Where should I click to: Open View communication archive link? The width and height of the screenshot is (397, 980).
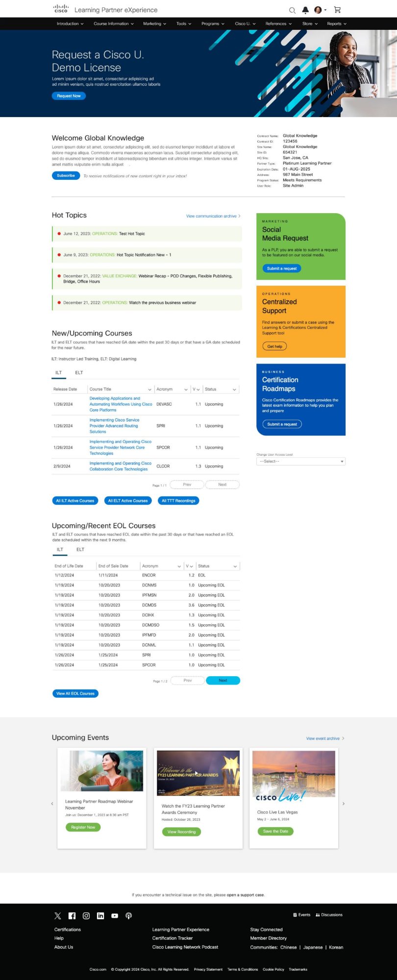pos(213,216)
